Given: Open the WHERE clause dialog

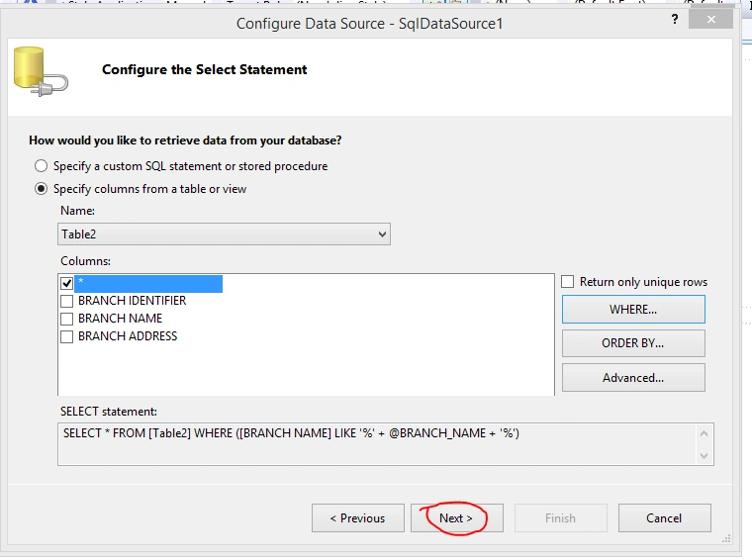Looking at the screenshot, I should point(633,310).
